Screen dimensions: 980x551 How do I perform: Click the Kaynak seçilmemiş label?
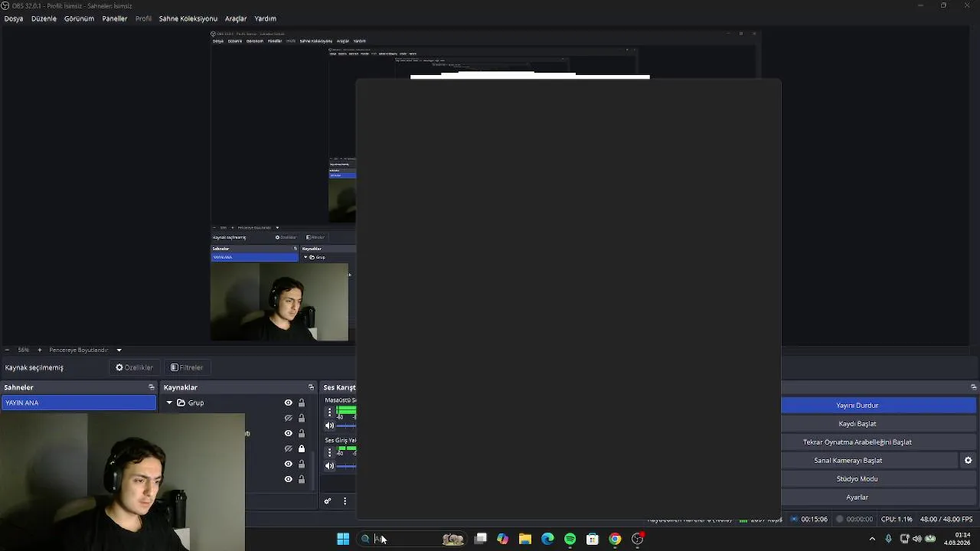[34, 367]
